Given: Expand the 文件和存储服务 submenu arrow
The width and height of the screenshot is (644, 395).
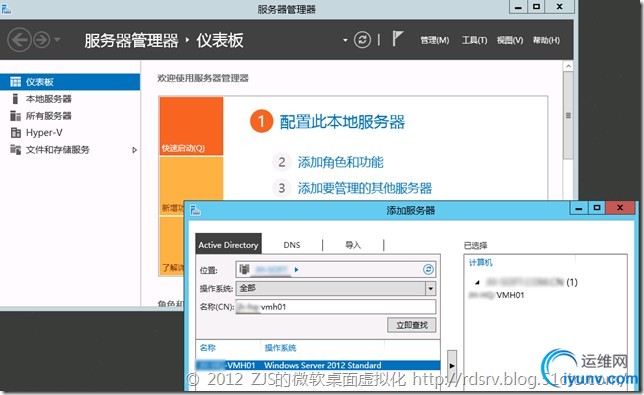Looking at the screenshot, I should click(x=134, y=150).
